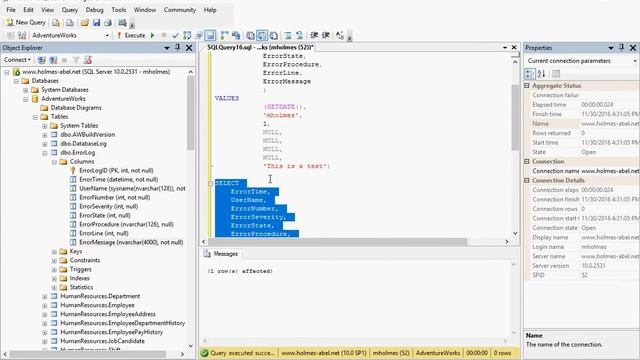The image size is (640, 360).
Task: Expand the Keys folder
Action: [54, 251]
